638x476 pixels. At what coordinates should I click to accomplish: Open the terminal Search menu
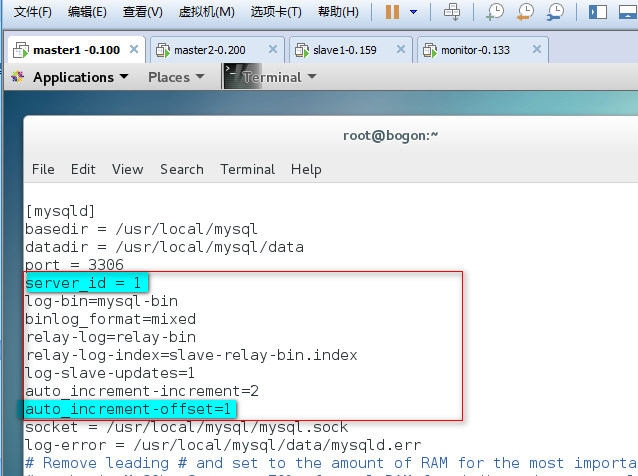(181, 169)
